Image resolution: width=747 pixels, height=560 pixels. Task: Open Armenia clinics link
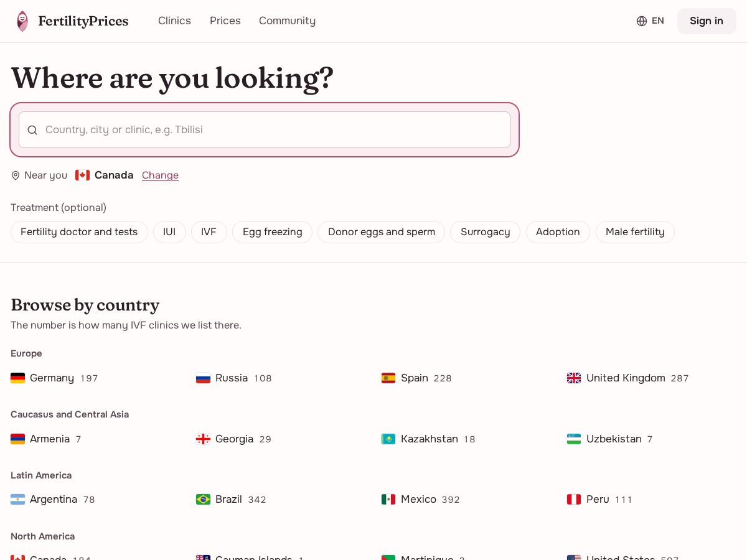click(46, 439)
